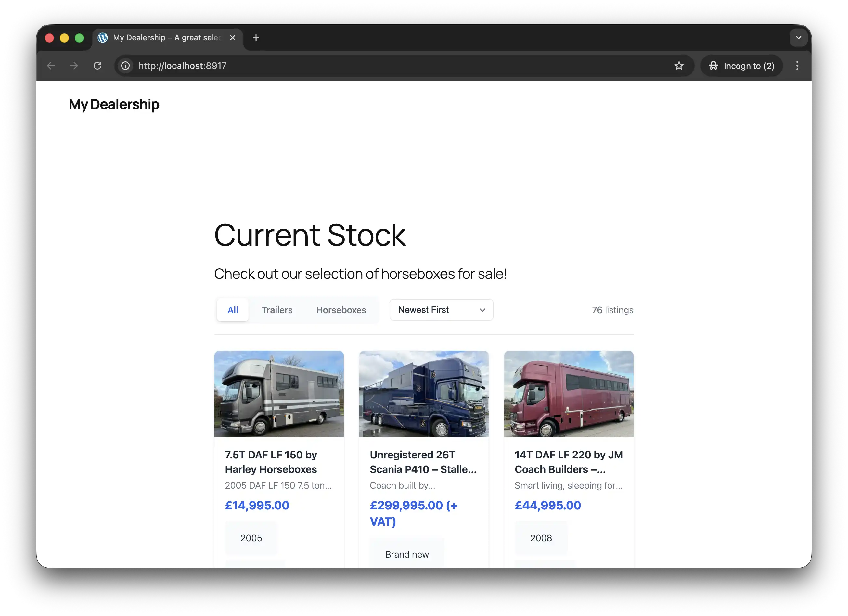Select the All listings filter
848x616 pixels.
tap(232, 310)
